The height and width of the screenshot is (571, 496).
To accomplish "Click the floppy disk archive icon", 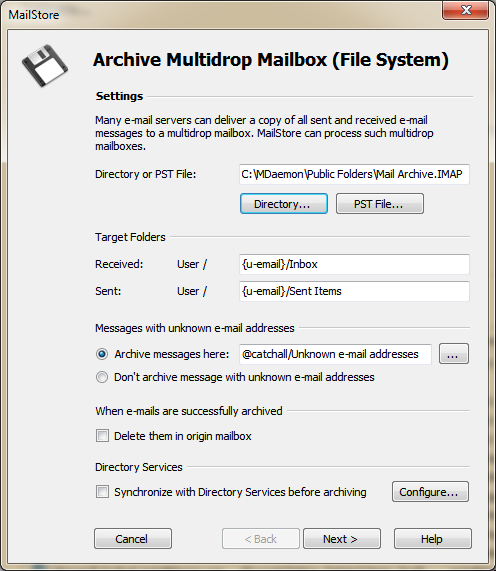I will click(45, 66).
